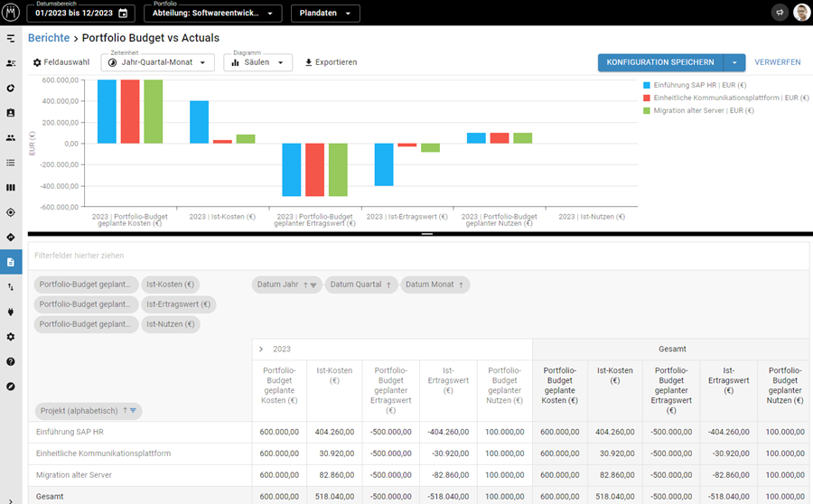Click KONFIGURATION SPEICHERN button

(660, 62)
